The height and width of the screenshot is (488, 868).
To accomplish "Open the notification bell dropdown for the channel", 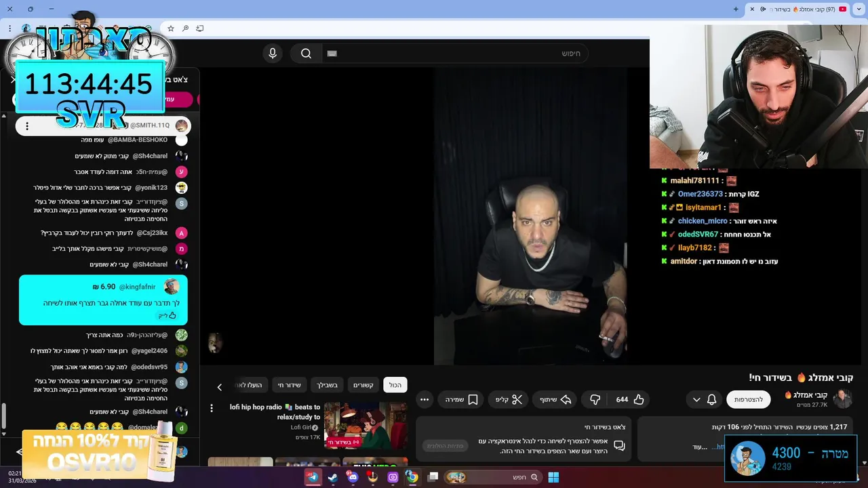I will click(x=704, y=400).
